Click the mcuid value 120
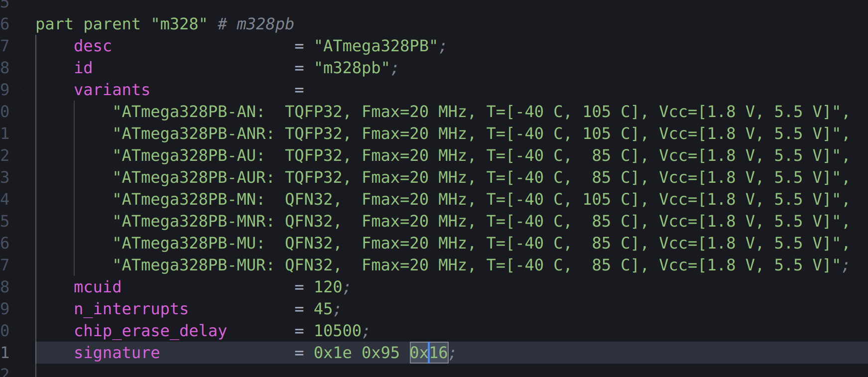Screen dimensions: 868x377 [328, 287]
